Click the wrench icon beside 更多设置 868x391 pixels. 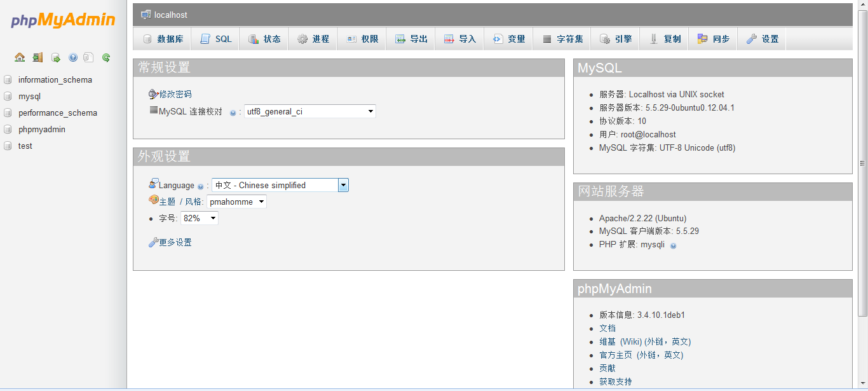pyautogui.click(x=153, y=242)
